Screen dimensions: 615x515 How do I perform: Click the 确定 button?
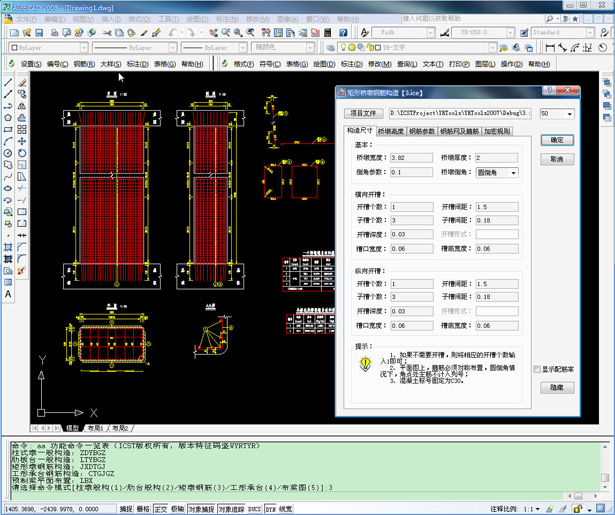557,140
